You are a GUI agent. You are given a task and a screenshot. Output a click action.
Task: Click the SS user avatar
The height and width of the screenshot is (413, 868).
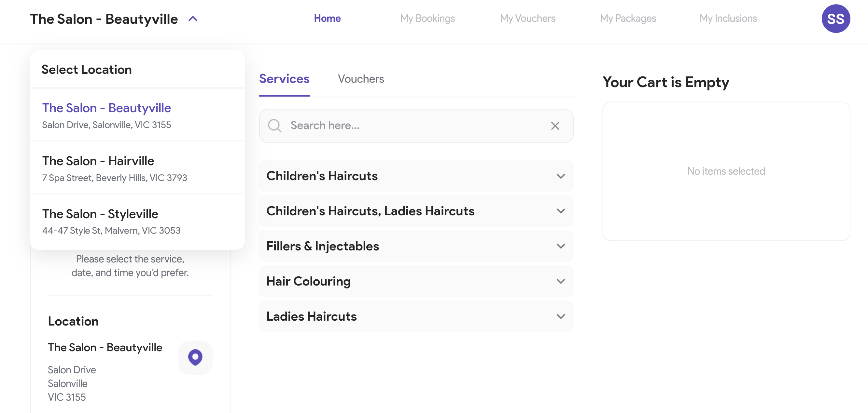pos(835,19)
